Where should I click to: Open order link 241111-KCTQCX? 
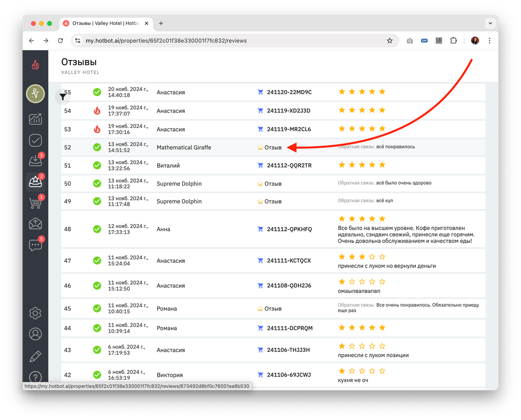click(289, 261)
